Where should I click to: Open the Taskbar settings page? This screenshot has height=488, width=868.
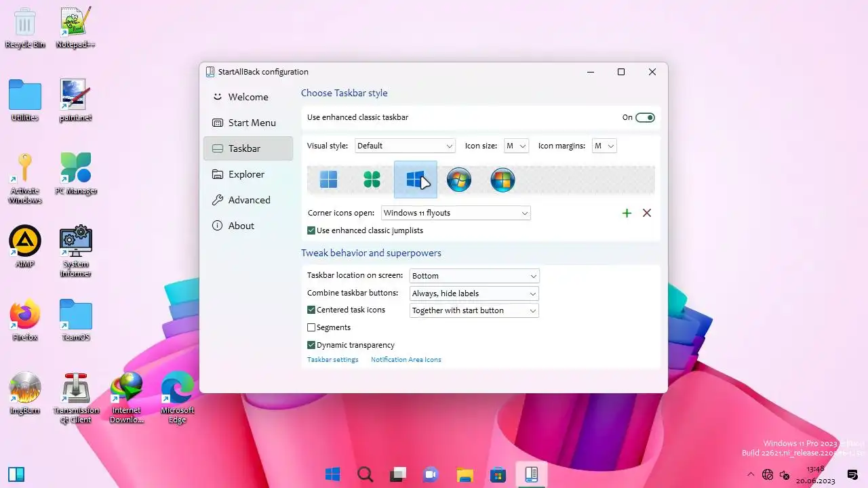pos(248,148)
